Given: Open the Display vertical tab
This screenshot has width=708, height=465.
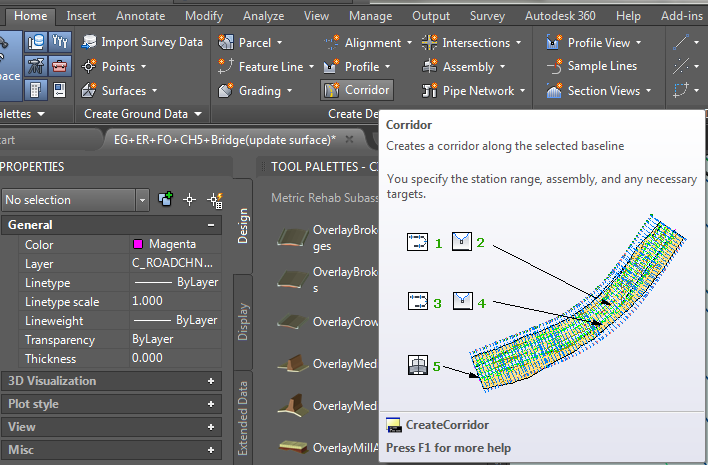Looking at the screenshot, I should tap(242, 322).
